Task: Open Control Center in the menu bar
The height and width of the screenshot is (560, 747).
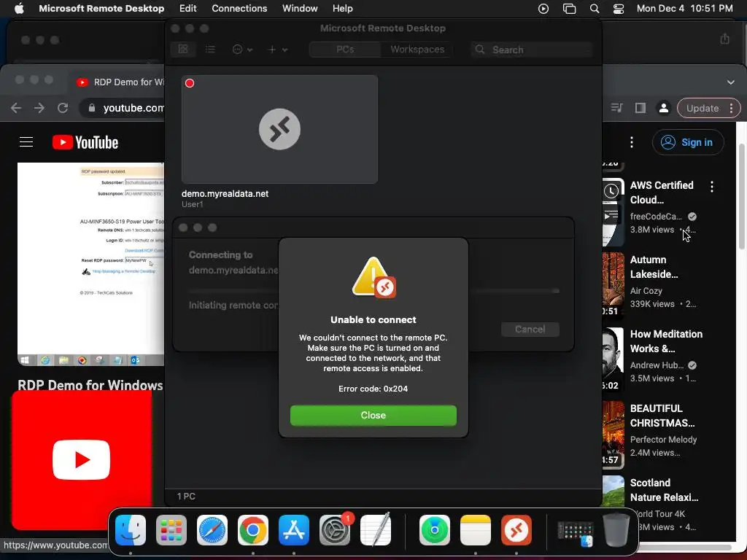Action: (x=619, y=9)
